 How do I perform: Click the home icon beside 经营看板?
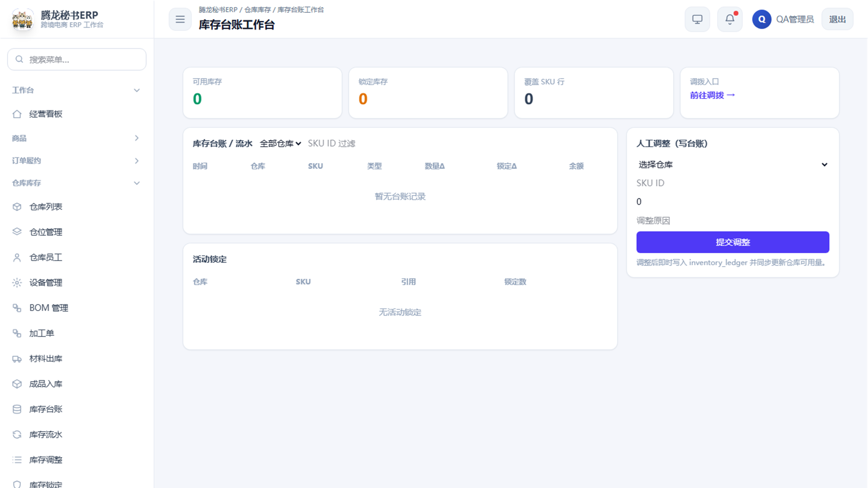tap(17, 114)
